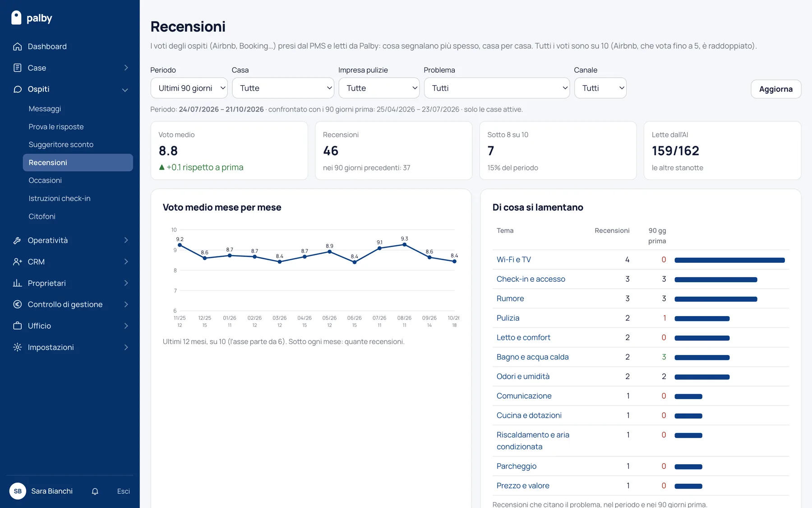Screen dimensions: 812x508
Task: Click the Controllo di gestione euro icon
Action: [18, 304]
